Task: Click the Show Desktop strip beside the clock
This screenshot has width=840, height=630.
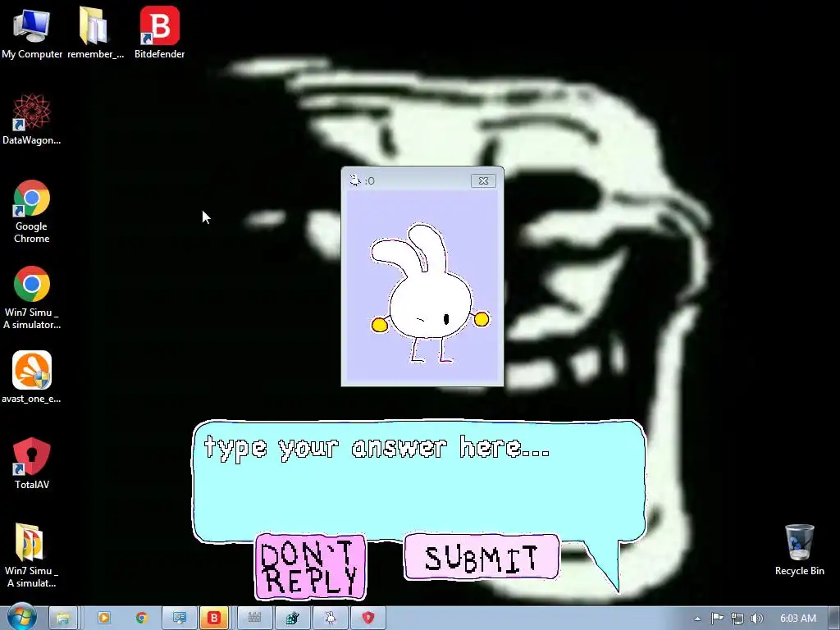Action: (834, 619)
